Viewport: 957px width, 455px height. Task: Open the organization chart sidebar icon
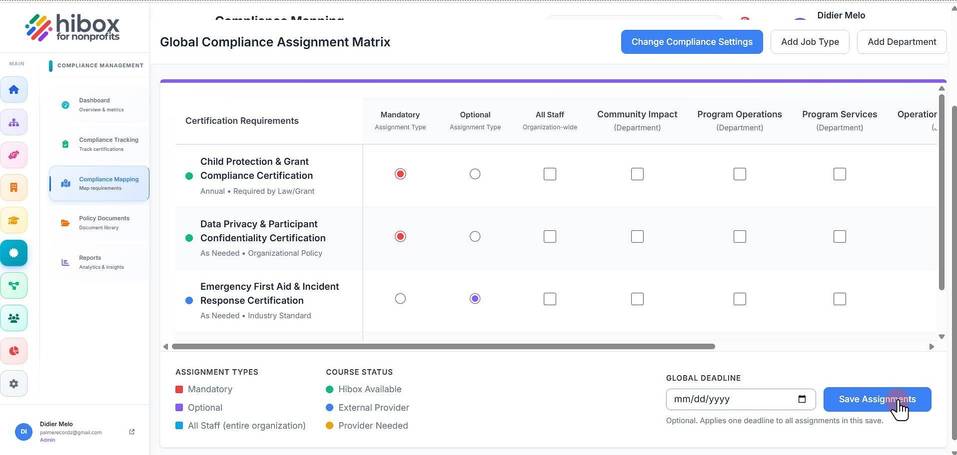coord(13,122)
